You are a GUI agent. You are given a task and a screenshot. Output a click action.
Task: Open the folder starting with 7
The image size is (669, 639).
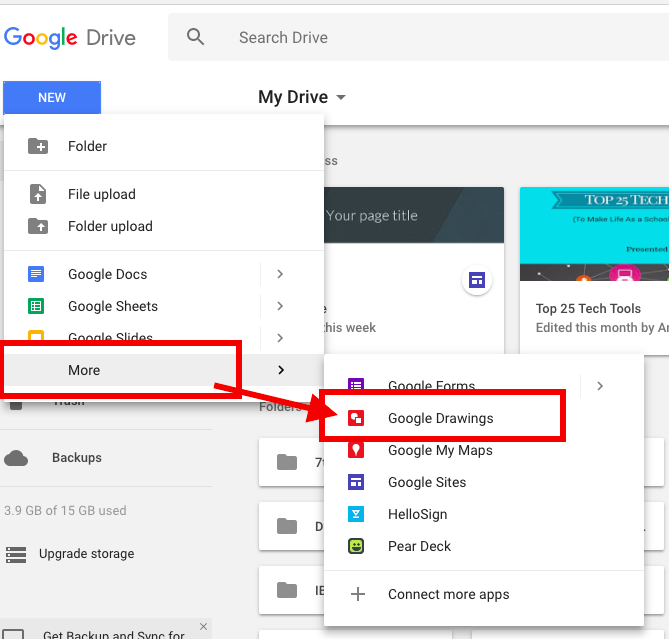tap(291, 462)
